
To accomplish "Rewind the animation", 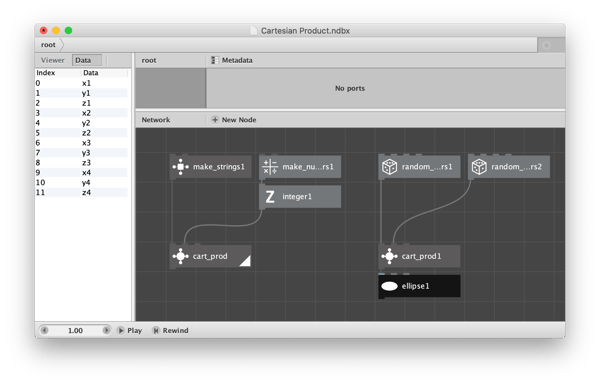I will (170, 330).
